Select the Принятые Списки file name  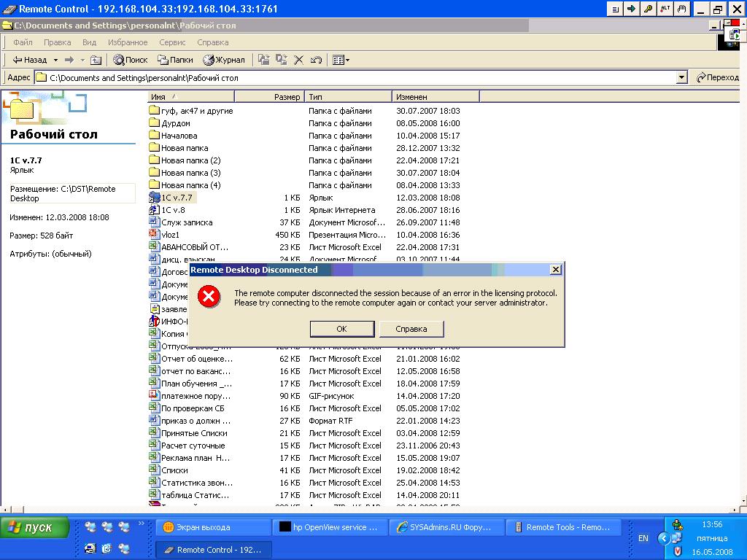pyautogui.click(x=194, y=433)
